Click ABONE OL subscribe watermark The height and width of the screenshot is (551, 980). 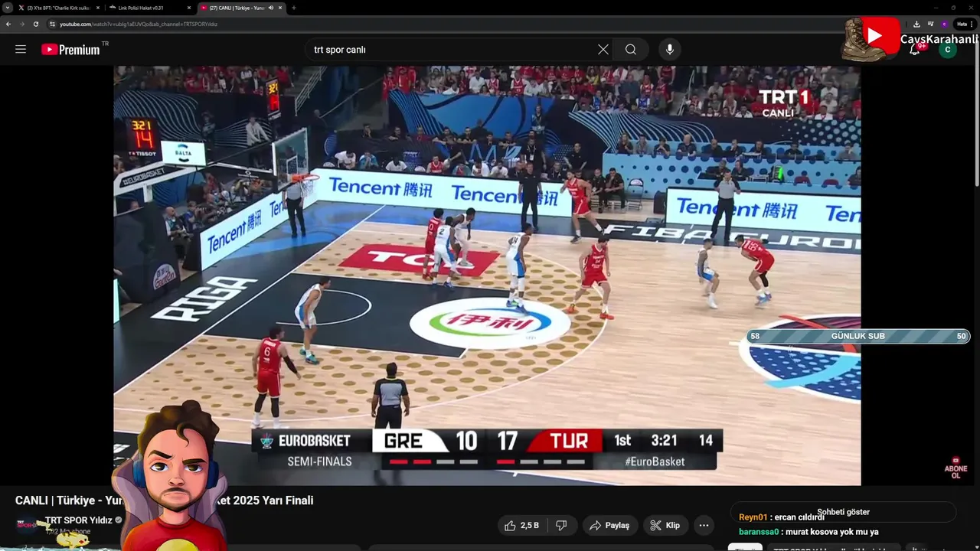pos(955,468)
